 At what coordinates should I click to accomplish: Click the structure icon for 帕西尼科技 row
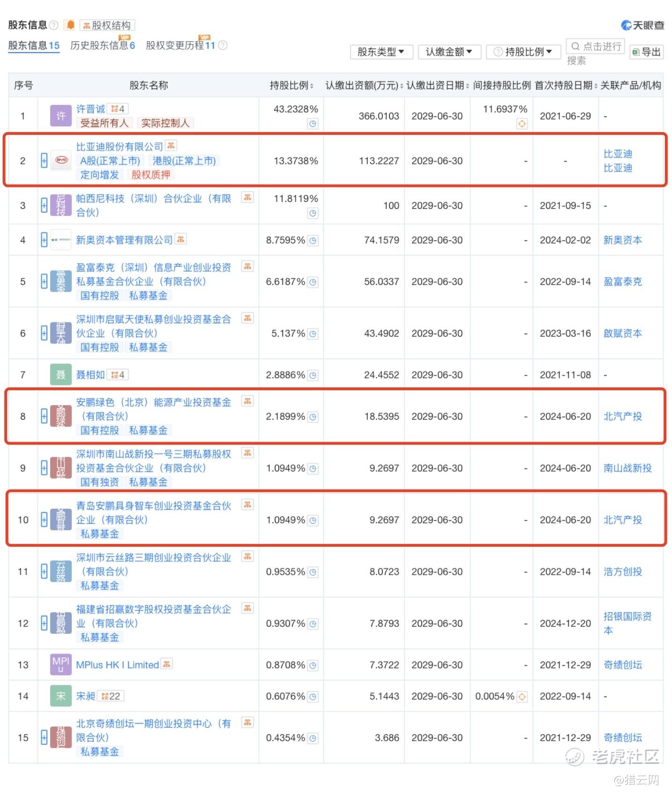tap(247, 198)
